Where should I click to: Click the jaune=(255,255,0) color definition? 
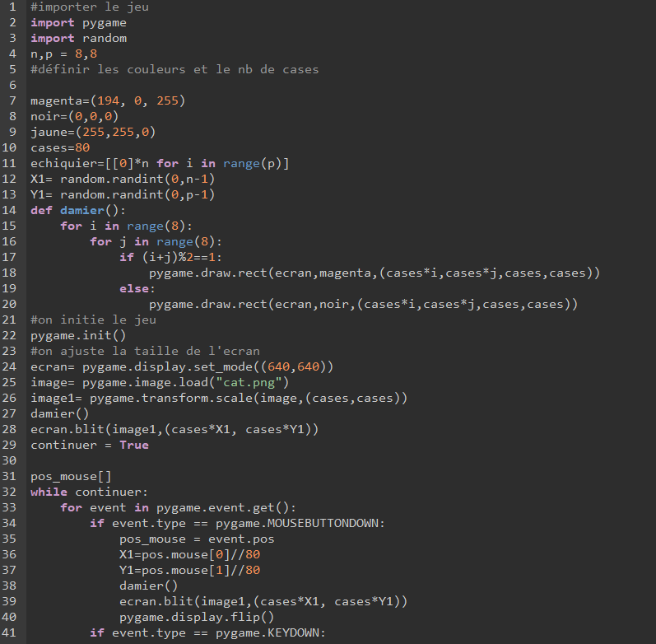coord(93,133)
